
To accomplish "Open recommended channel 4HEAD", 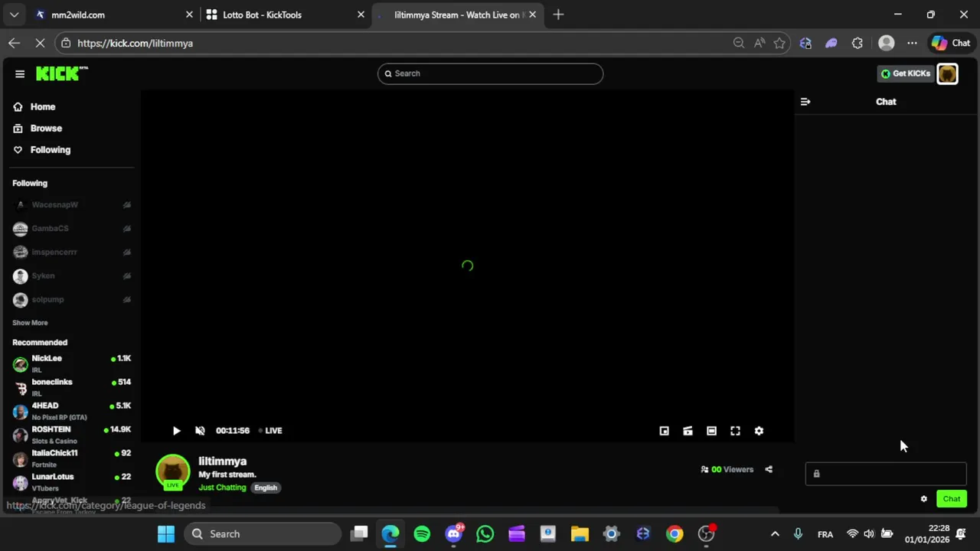I will [72, 411].
